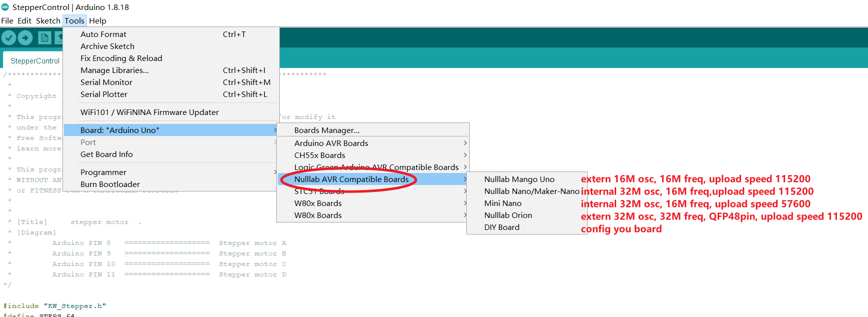This screenshot has width=868, height=317.
Task: Launch the Serial Monitor
Action: 171,82
